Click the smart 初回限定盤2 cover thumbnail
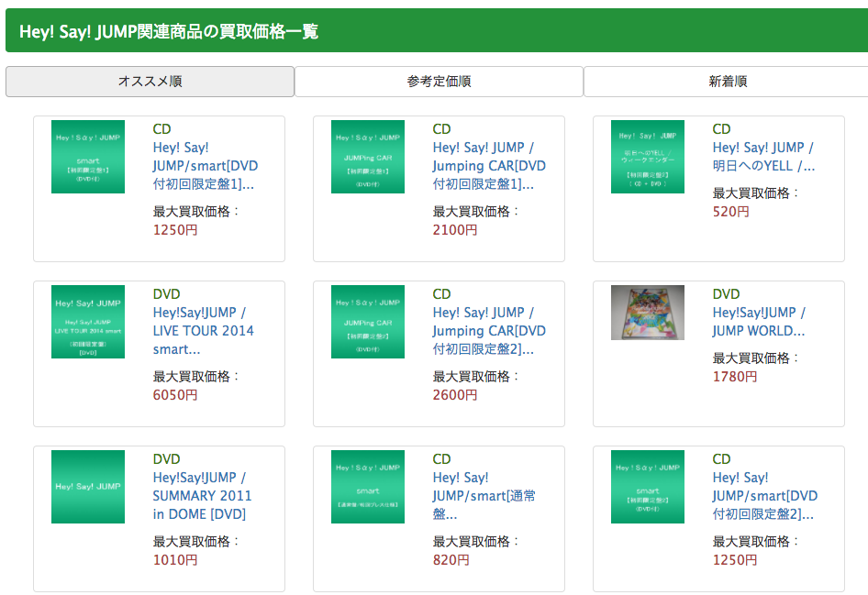This screenshot has width=868, height=595. coord(648,487)
